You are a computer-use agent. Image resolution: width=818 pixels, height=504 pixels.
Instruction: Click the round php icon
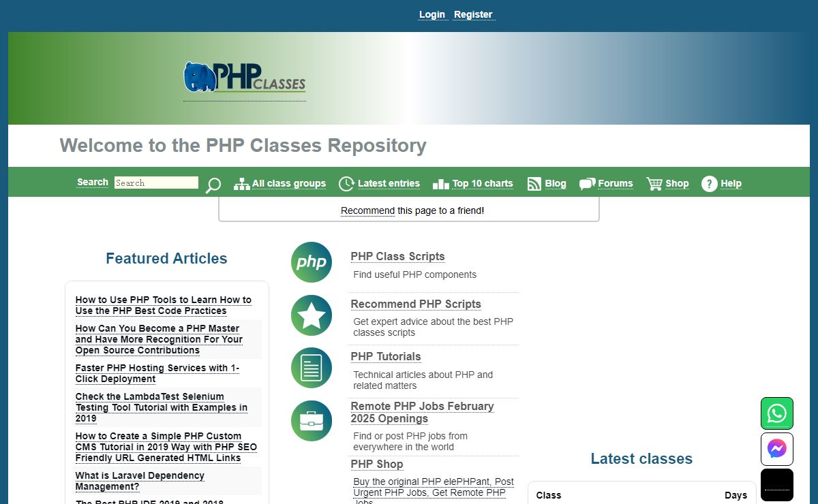point(312,262)
